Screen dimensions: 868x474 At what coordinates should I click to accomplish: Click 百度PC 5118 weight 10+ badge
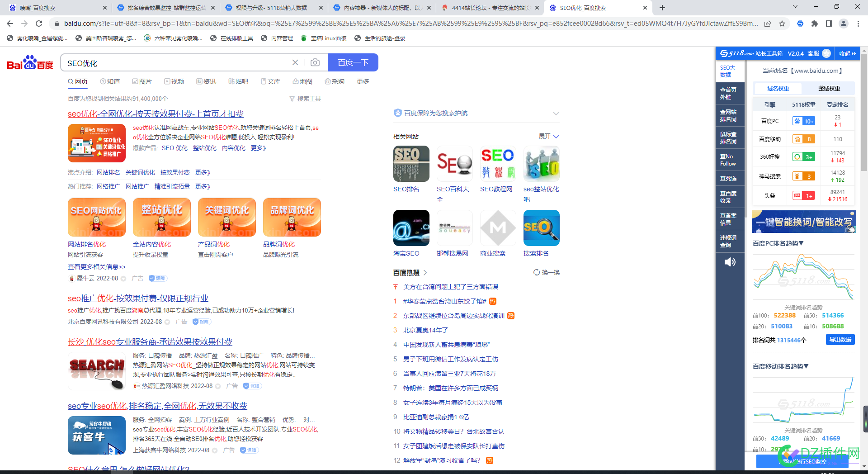click(x=804, y=121)
